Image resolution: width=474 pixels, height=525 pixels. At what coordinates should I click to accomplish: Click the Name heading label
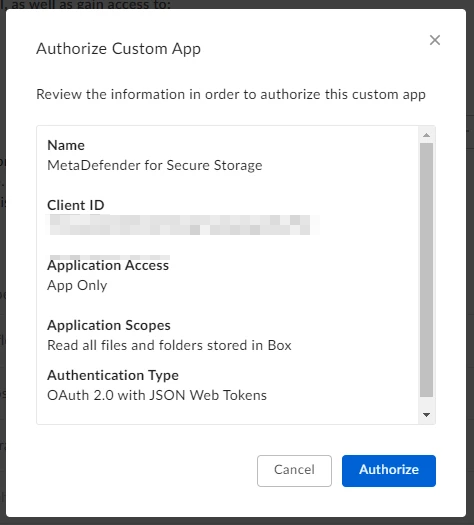(x=66, y=145)
